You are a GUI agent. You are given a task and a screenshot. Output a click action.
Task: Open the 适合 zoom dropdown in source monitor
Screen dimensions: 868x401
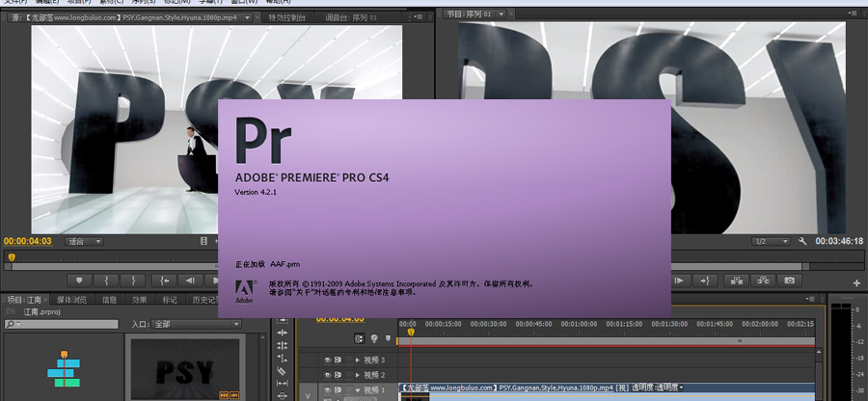84,241
